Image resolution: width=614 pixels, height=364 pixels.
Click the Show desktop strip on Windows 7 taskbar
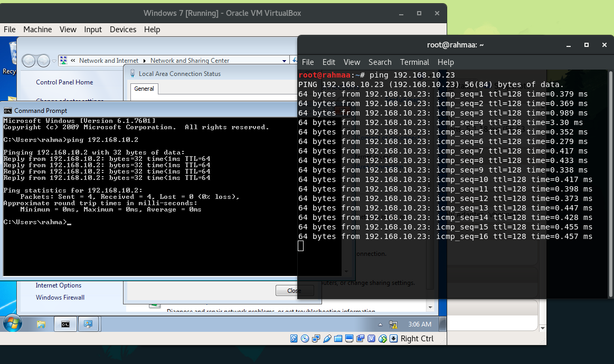(443, 324)
